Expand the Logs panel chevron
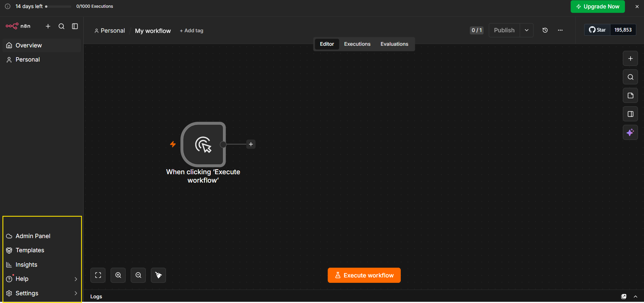The height and width of the screenshot is (303, 644). tap(635, 296)
